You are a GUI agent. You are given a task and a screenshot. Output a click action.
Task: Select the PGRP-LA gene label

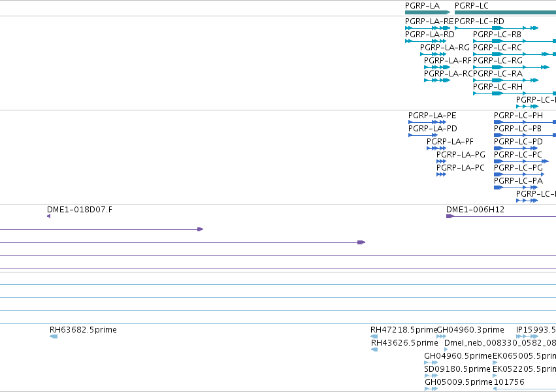[422, 6]
